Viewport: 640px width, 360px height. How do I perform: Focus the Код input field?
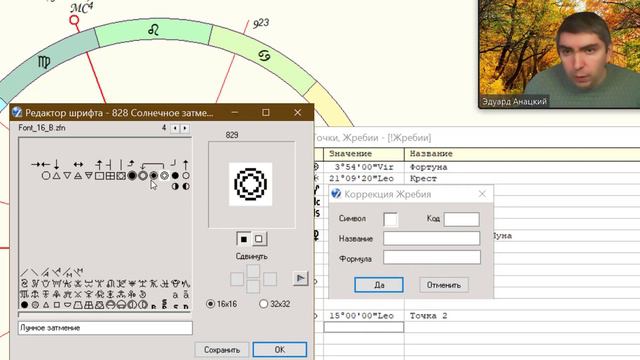[461, 219]
